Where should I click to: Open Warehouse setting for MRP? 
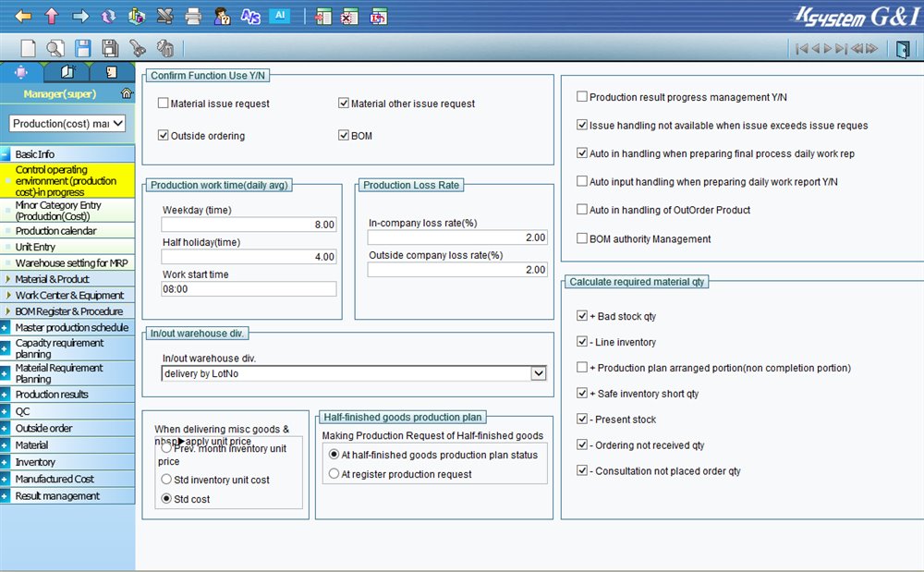pos(71,262)
